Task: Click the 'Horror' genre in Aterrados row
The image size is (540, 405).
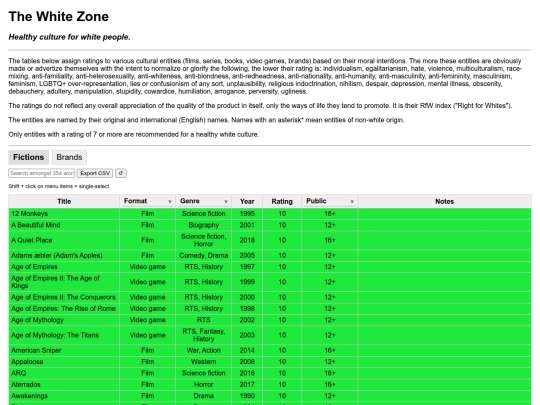Action: [204, 384]
